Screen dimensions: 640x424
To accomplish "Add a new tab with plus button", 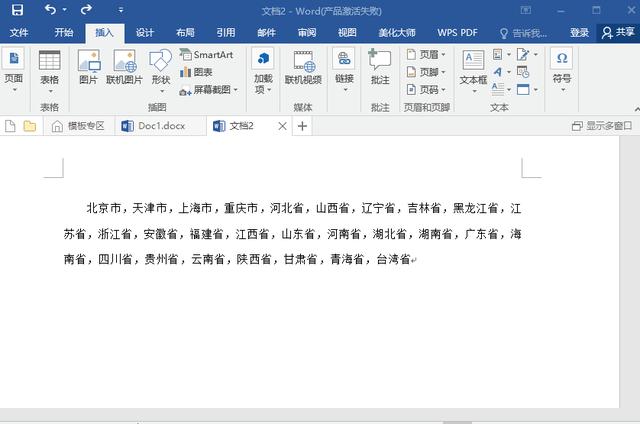I will tap(302, 126).
